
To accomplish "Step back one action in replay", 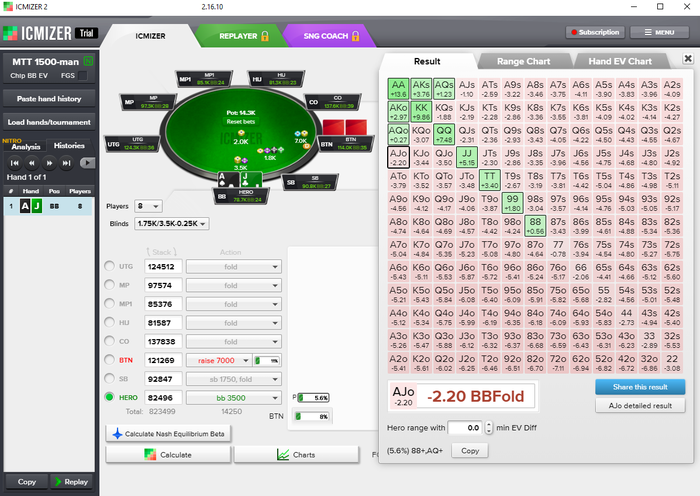I will (32, 163).
